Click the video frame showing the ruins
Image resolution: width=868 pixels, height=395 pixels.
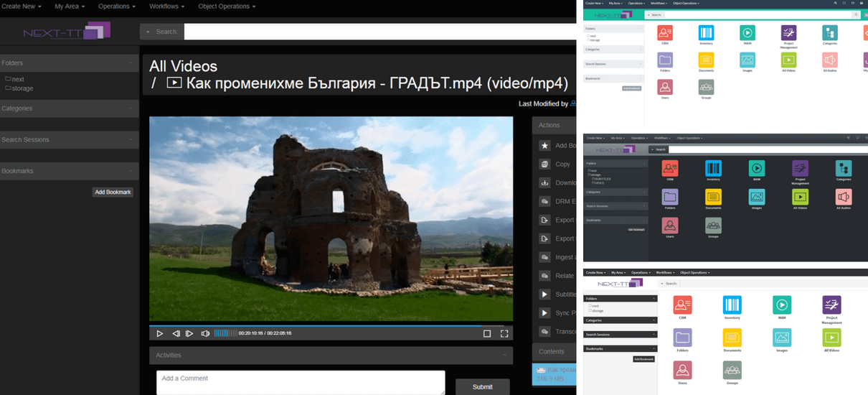click(x=331, y=219)
